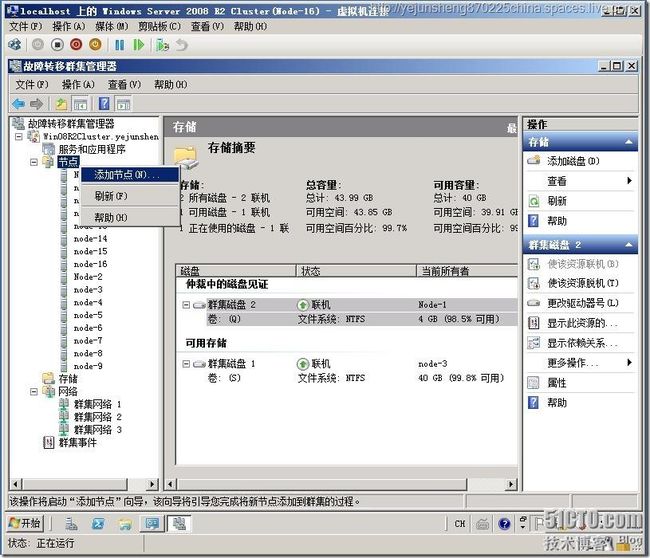This screenshot has height=558, width=650.
Task: Click 使该资源脱机(T) action
Action: click(x=583, y=283)
